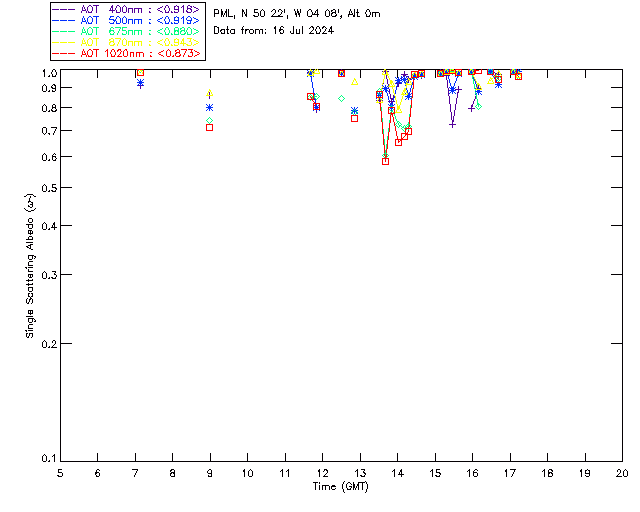Click x-axis tick label '7'

pyautogui.click(x=135, y=473)
